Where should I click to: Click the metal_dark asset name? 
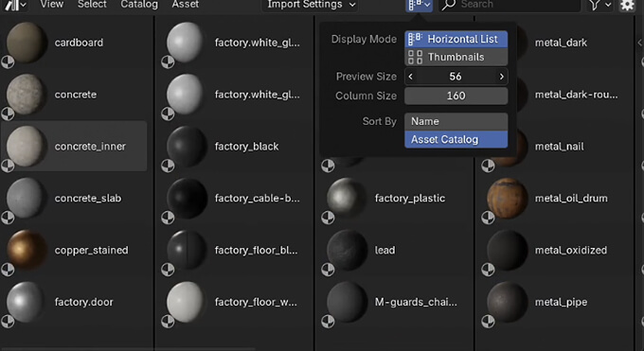coord(561,43)
